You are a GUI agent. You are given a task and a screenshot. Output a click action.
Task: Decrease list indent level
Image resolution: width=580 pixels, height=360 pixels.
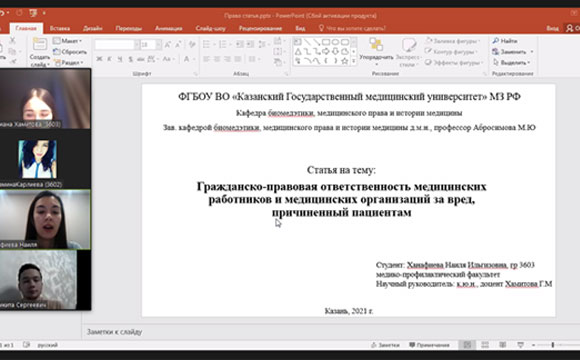coord(240,44)
